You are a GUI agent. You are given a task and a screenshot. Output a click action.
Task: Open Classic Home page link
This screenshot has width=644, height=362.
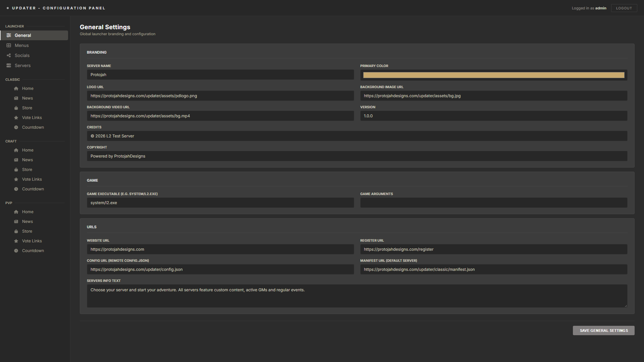pos(34,88)
